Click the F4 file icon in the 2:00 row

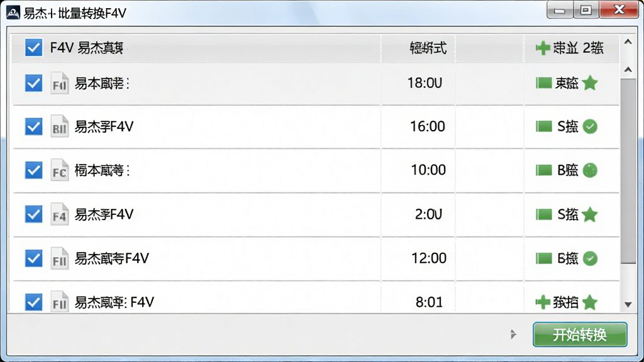pyautogui.click(x=60, y=214)
